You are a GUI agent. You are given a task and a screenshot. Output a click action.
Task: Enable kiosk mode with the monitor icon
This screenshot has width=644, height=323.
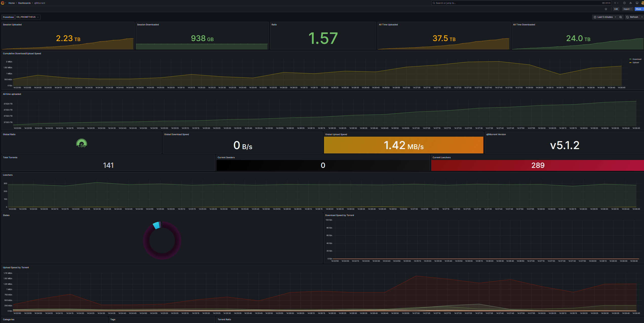pos(637,3)
